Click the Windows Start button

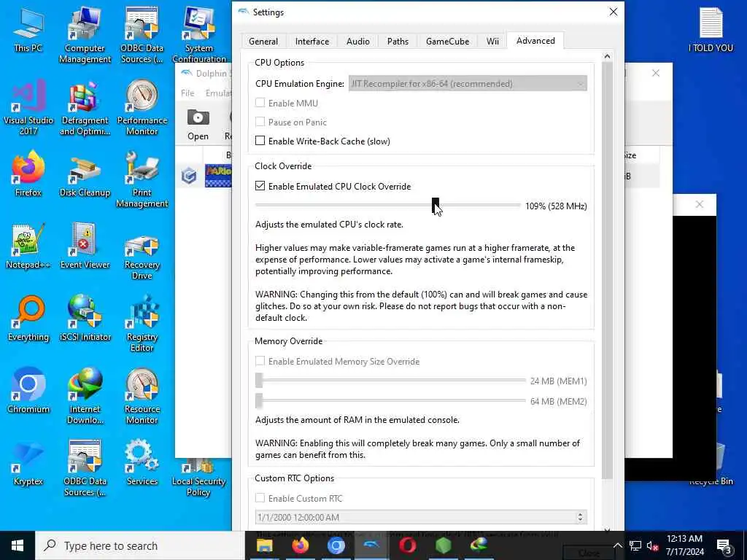(x=18, y=545)
